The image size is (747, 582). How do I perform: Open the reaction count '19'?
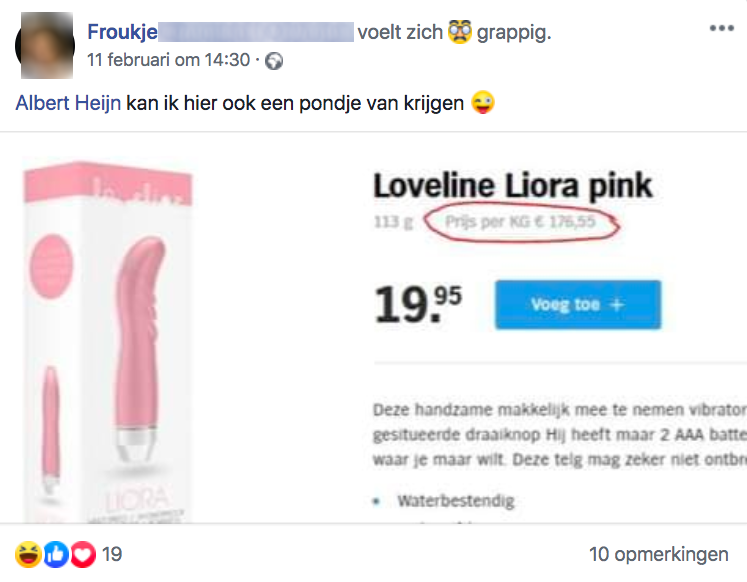click(x=111, y=553)
